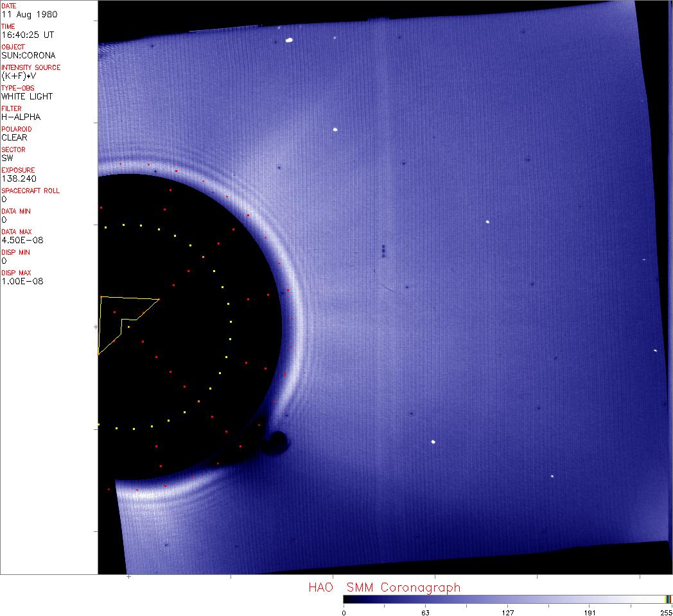673x616 pixels.
Task: Click the vertical triple dark dots in the corona
Action: tap(383, 251)
